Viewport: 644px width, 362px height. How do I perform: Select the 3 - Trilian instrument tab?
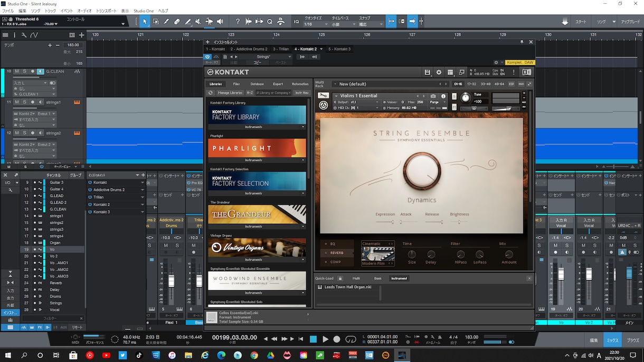click(x=281, y=49)
